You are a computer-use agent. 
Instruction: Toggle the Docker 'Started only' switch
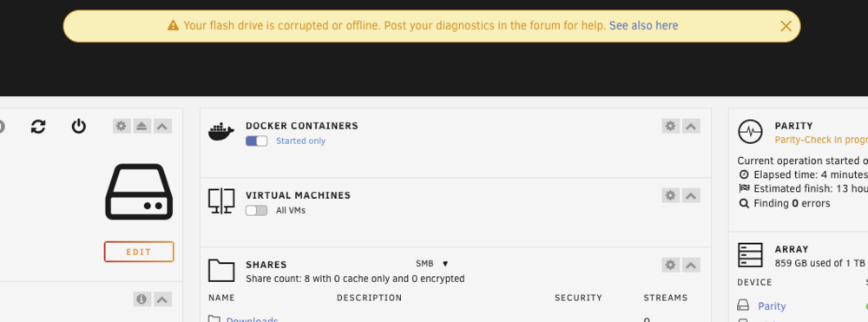click(256, 141)
